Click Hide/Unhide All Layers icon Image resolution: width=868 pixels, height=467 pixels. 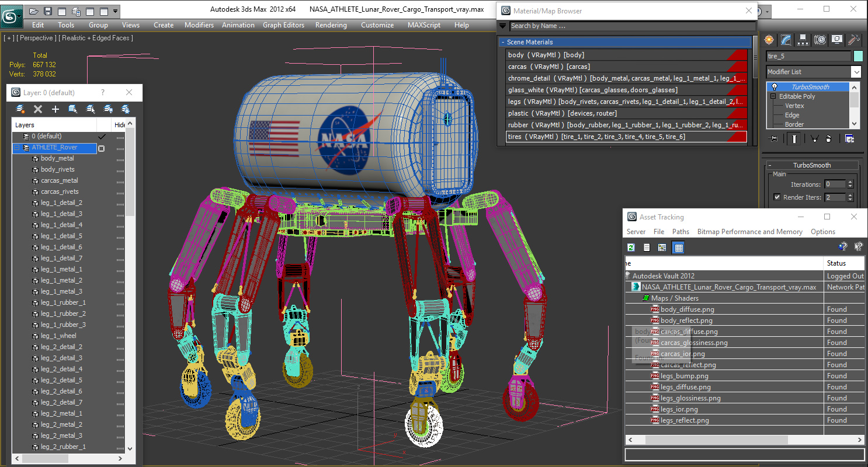[108, 109]
